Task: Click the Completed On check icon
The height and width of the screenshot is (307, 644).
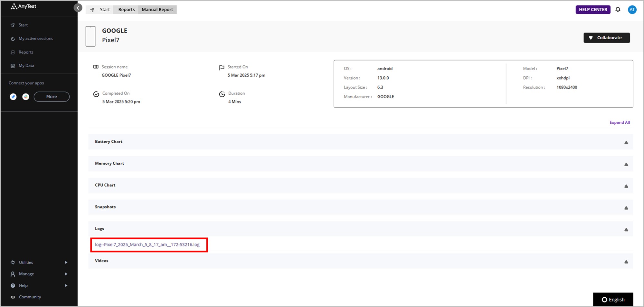Action: coord(96,94)
